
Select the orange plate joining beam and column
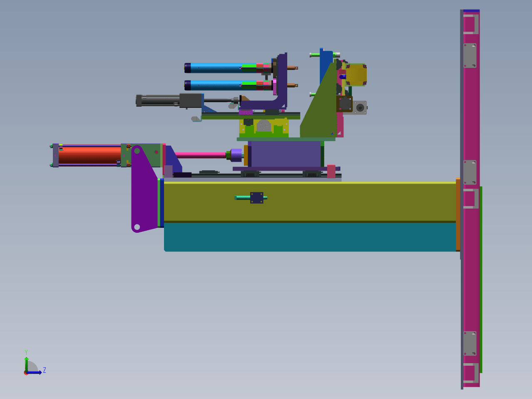pos(458,214)
